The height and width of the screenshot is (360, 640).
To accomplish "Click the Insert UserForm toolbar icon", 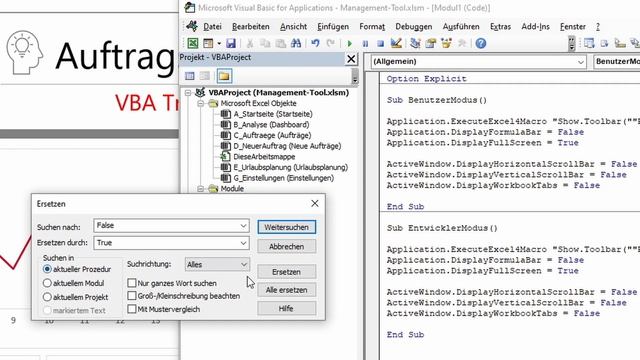I will 208,43.
